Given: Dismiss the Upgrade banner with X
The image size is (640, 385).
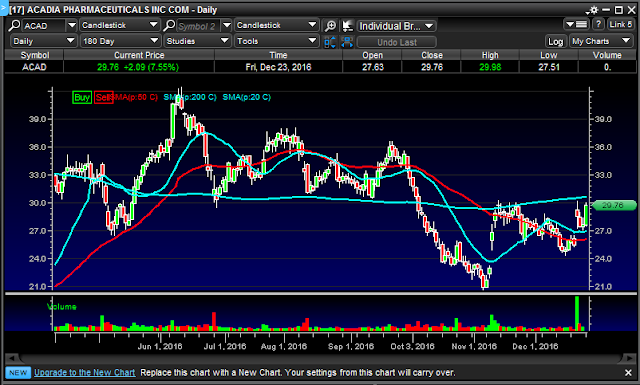Looking at the screenshot, I should (x=629, y=372).
